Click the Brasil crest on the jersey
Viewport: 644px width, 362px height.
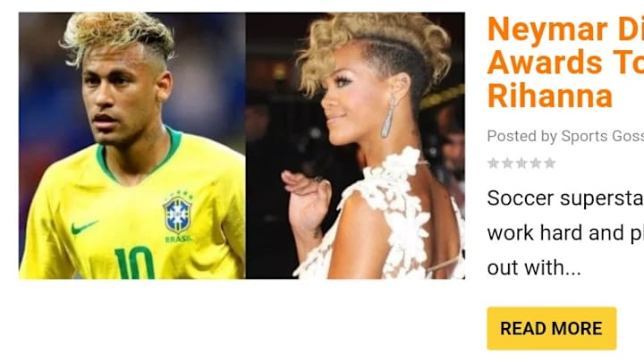click(x=177, y=214)
